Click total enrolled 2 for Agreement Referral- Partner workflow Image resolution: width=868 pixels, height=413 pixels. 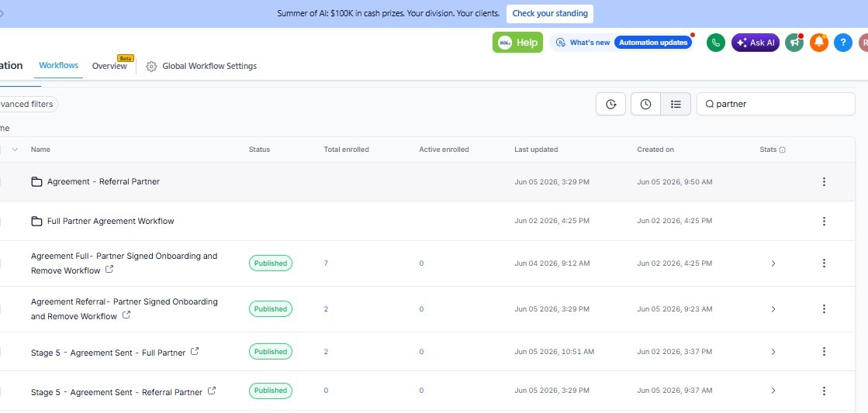pos(326,309)
